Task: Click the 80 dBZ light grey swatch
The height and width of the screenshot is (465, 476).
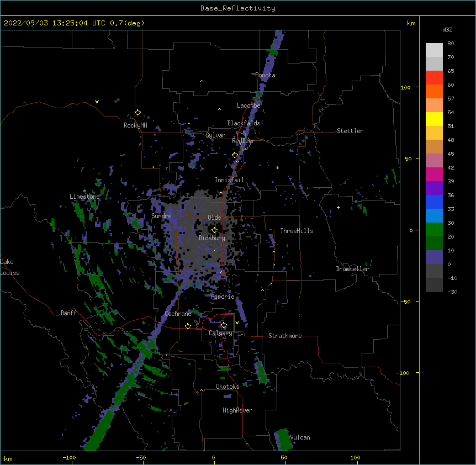Action: pos(434,50)
